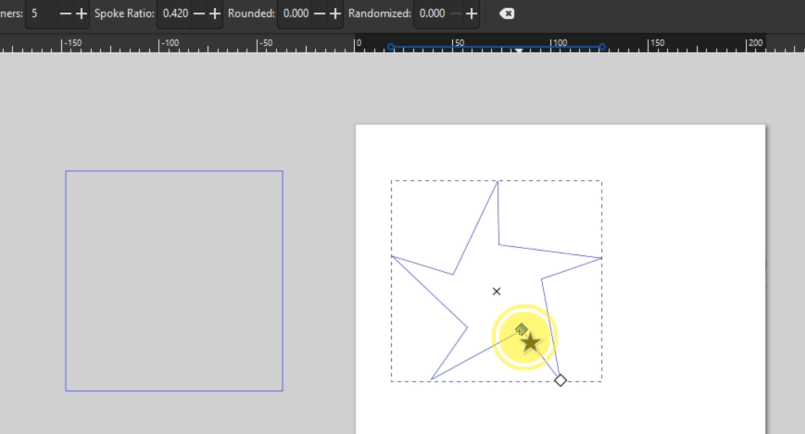Click the horizontal ruler at mark 0
Viewport: 805px width, 434px height.
point(357,45)
